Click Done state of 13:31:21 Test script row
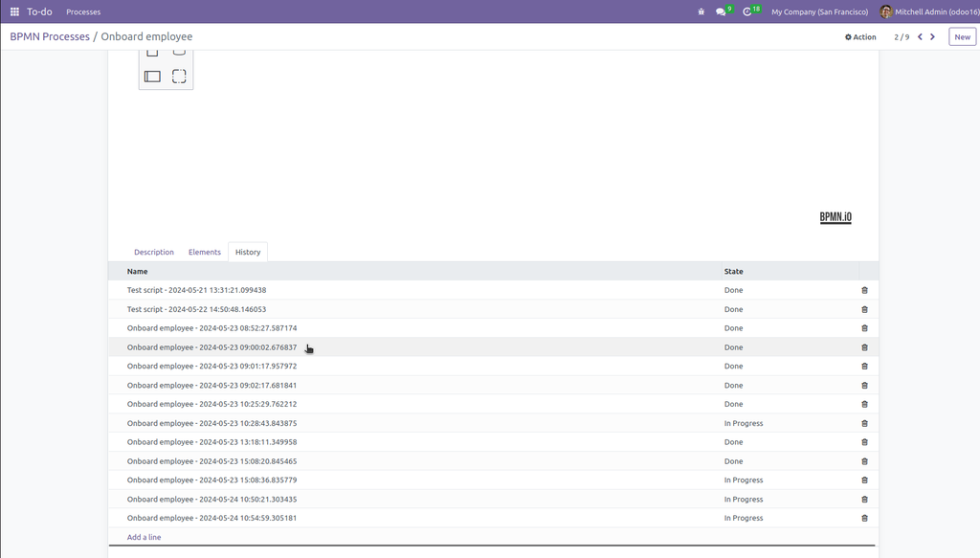The image size is (980, 558). tap(734, 291)
